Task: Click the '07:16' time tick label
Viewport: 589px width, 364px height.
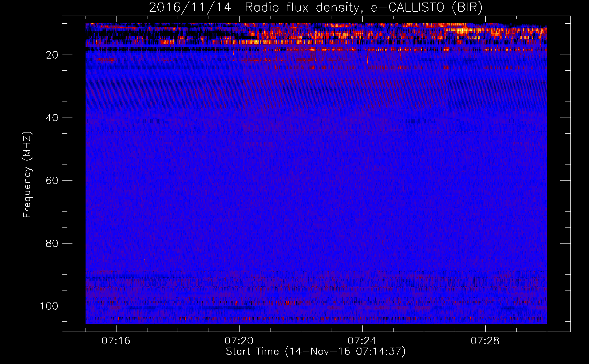Action: [116, 341]
